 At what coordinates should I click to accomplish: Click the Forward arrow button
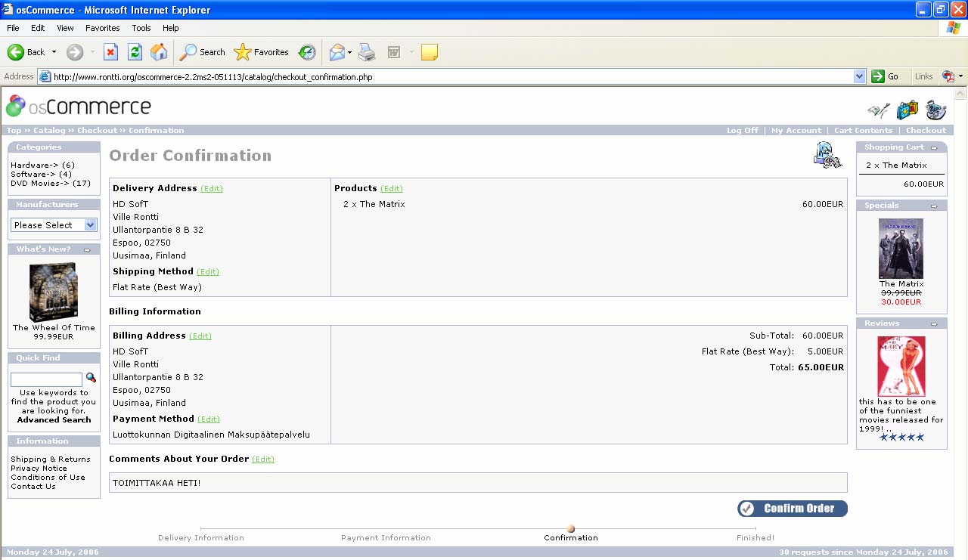coord(74,52)
